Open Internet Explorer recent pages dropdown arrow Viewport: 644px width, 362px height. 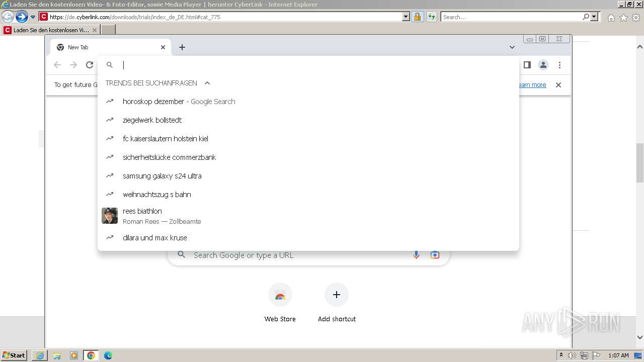pyautogui.click(x=33, y=17)
